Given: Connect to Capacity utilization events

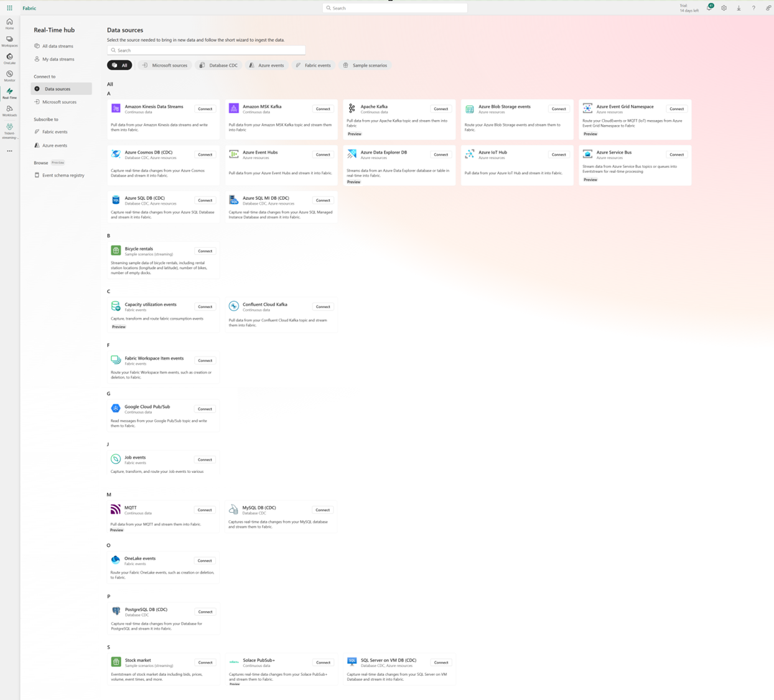Looking at the screenshot, I should [205, 307].
